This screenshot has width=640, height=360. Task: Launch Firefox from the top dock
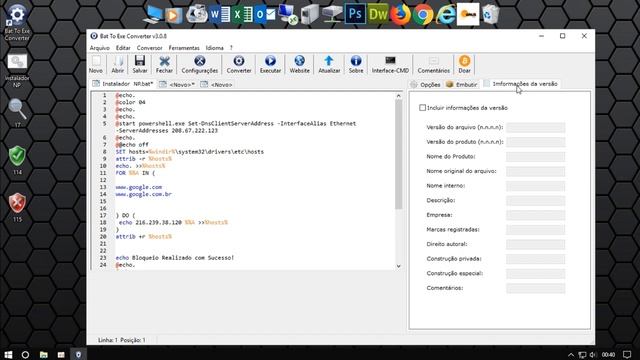[x=400, y=14]
